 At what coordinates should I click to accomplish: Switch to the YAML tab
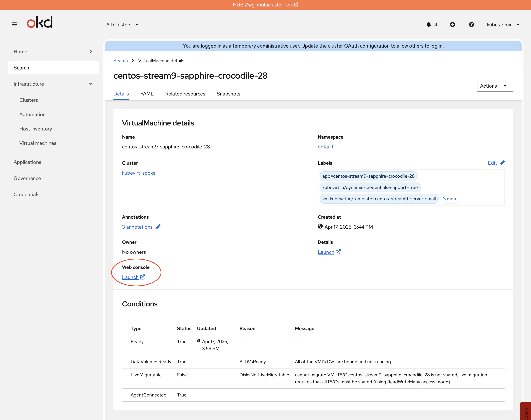pos(147,94)
